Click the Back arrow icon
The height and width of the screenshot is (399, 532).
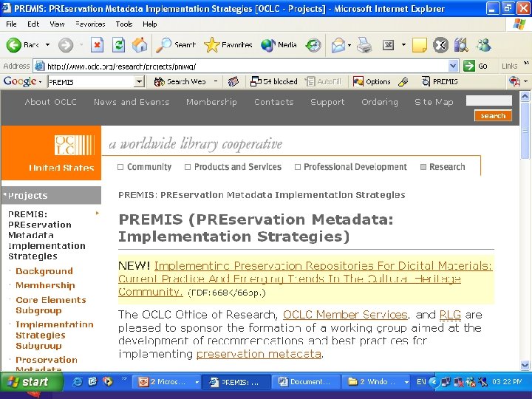(x=13, y=45)
